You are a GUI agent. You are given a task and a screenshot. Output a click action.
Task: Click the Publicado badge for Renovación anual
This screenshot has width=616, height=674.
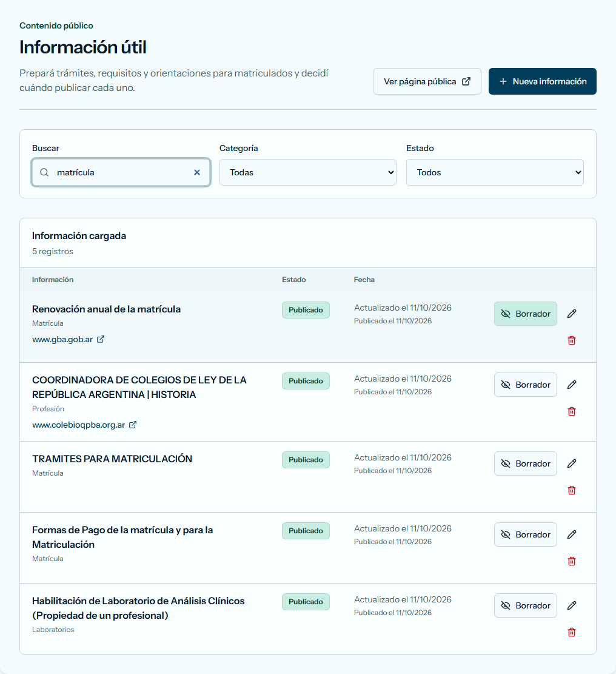pyautogui.click(x=306, y=310)
